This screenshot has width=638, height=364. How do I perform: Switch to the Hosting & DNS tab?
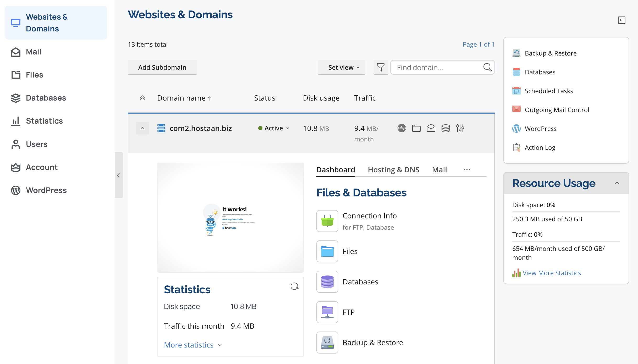click(x=393, y=170)
